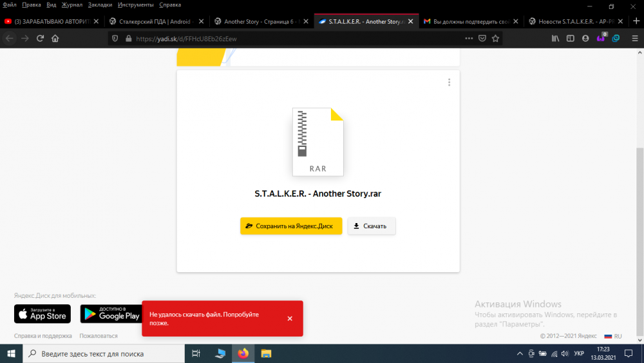Open File Explorer from the taskbar
The height and width of the screenshot is (363, 644).
tap(266, 353)
